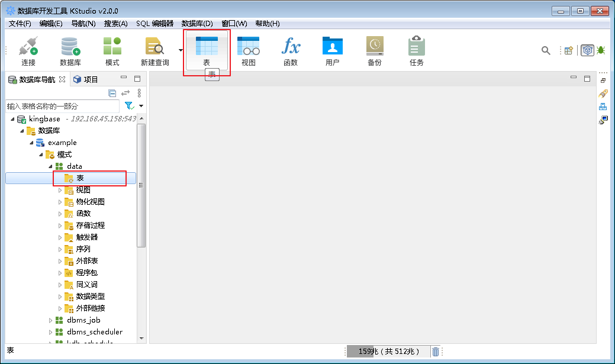This screenshot has width=615, height=364.
Task: Collapse the data schema node
Action: click(50, 166)
